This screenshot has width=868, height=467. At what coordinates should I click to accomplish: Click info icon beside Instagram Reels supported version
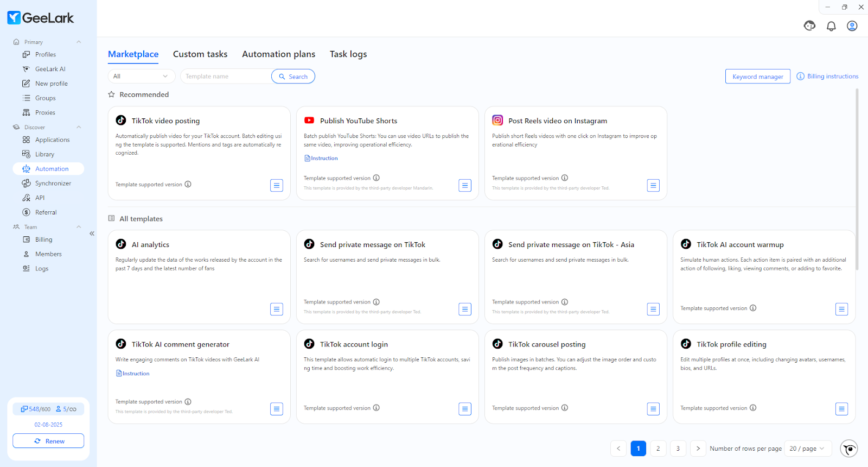tap(564, 178)
